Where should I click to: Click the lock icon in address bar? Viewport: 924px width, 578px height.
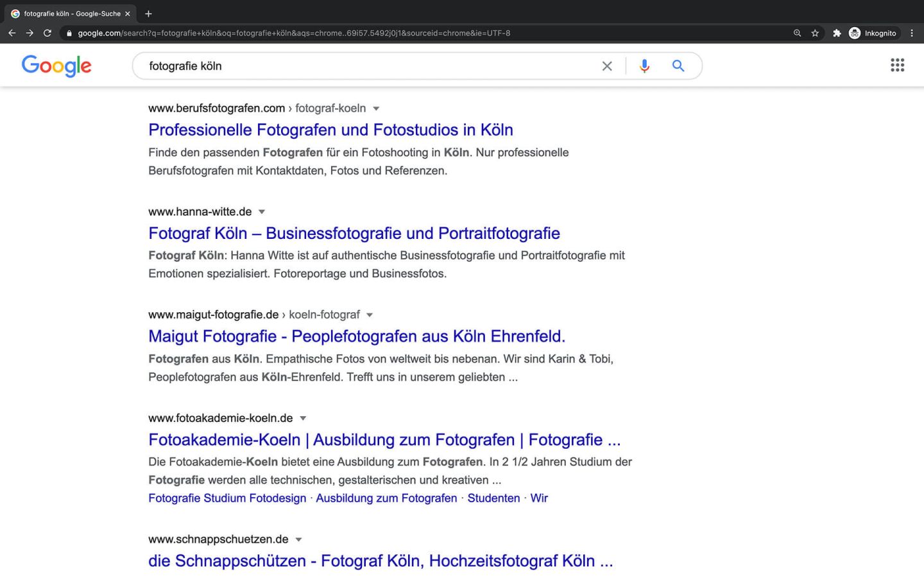(x=69, y=33)
